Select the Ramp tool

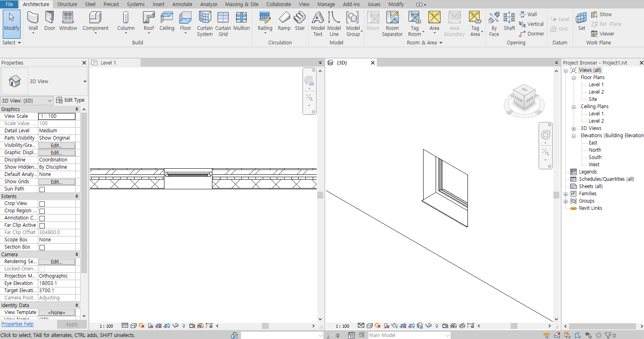point(284,21)
